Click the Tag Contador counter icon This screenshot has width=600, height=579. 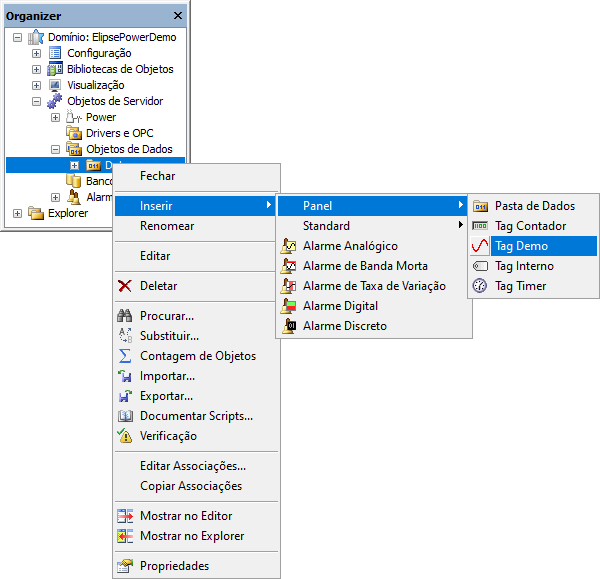tap(480, 226)
